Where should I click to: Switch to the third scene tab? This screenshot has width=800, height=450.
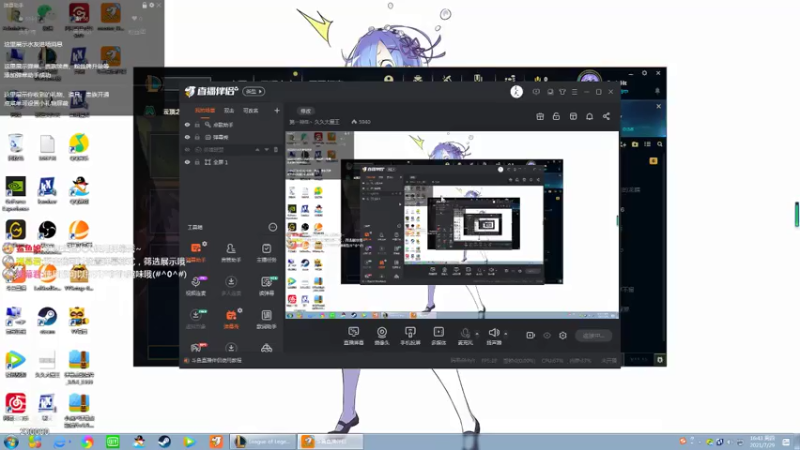point(251,111)
